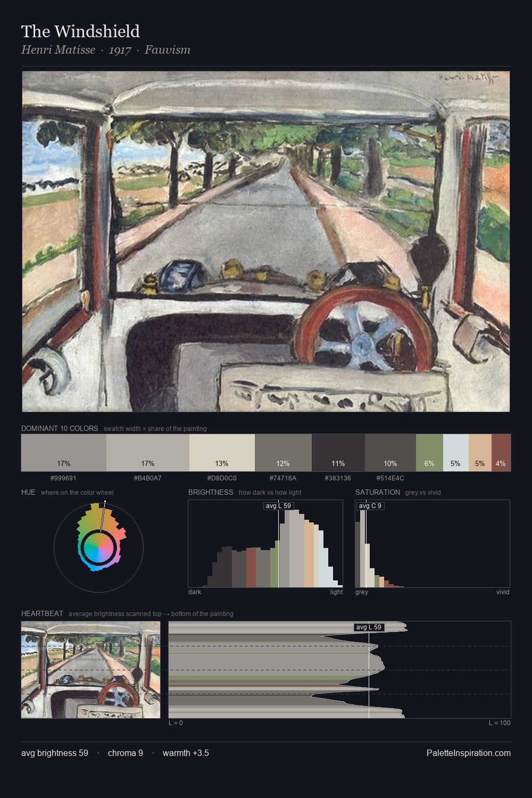Click the 'vivid' saturation axis label
The width and height of the screenshot is (532, 798).
coord(503,592)
